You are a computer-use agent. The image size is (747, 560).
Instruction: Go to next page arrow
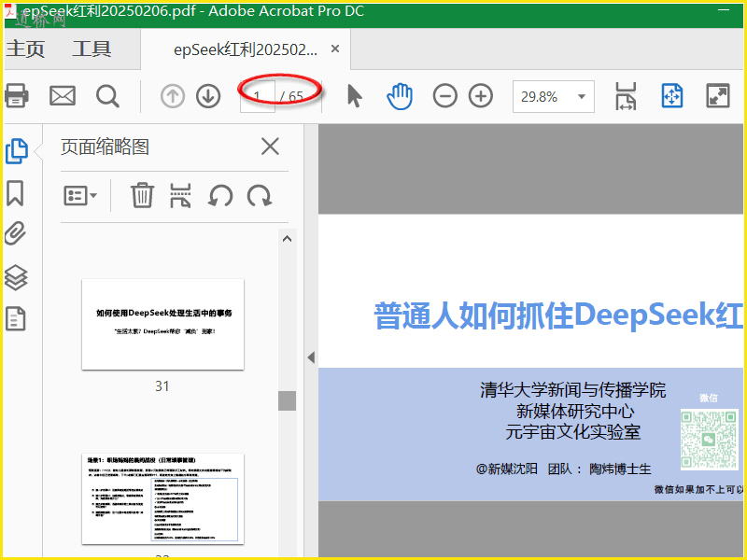[208, 96]
